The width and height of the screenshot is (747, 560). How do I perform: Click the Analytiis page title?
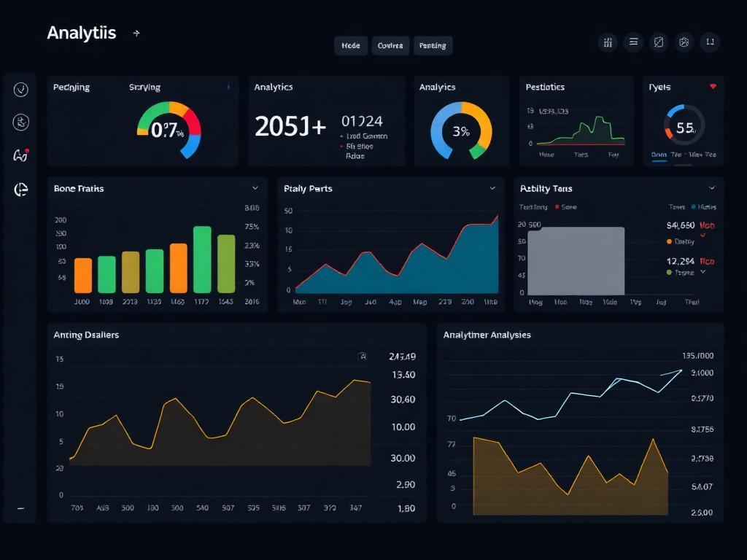click(82, 33)
